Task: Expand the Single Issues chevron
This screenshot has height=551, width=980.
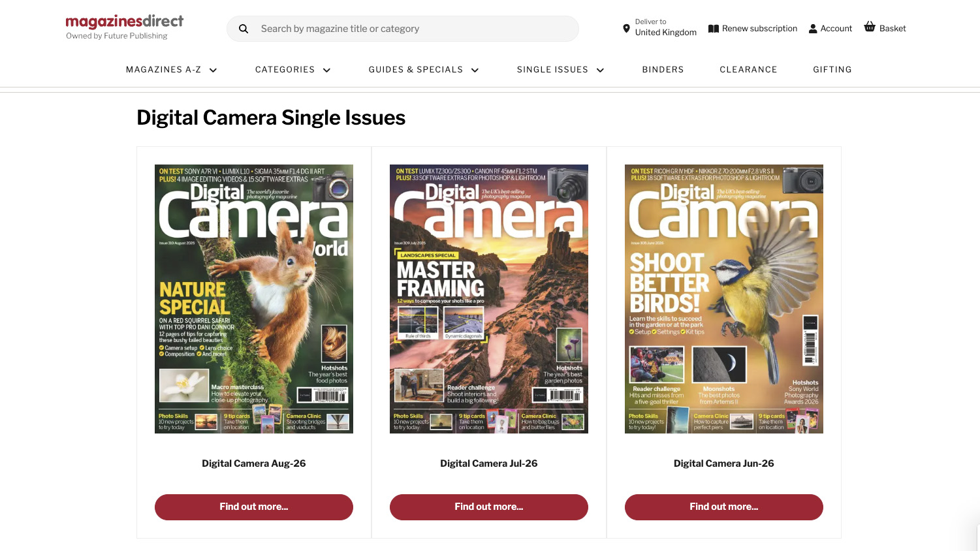Action: pyautogui.click(x=600, y=71)
